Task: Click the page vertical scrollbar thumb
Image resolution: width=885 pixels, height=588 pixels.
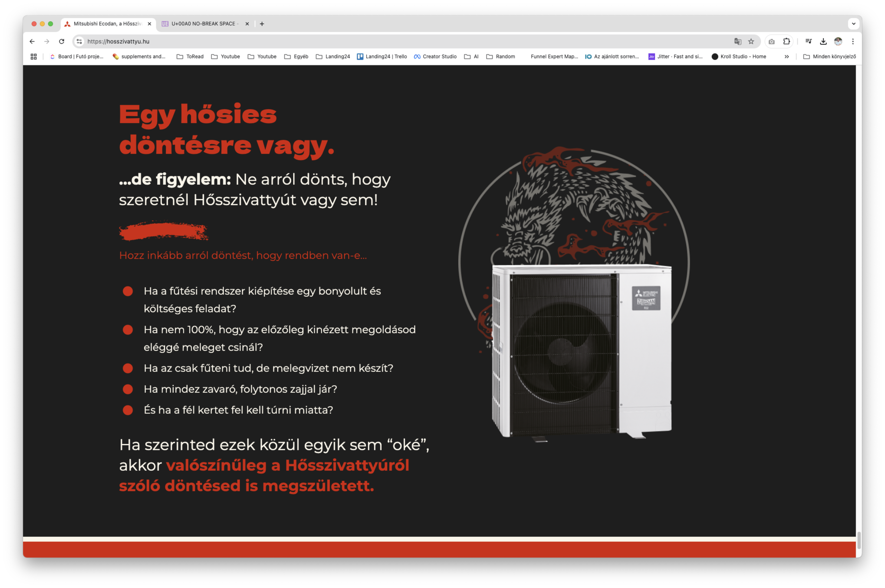Action: pyautogui.click(x=859, y=540)
